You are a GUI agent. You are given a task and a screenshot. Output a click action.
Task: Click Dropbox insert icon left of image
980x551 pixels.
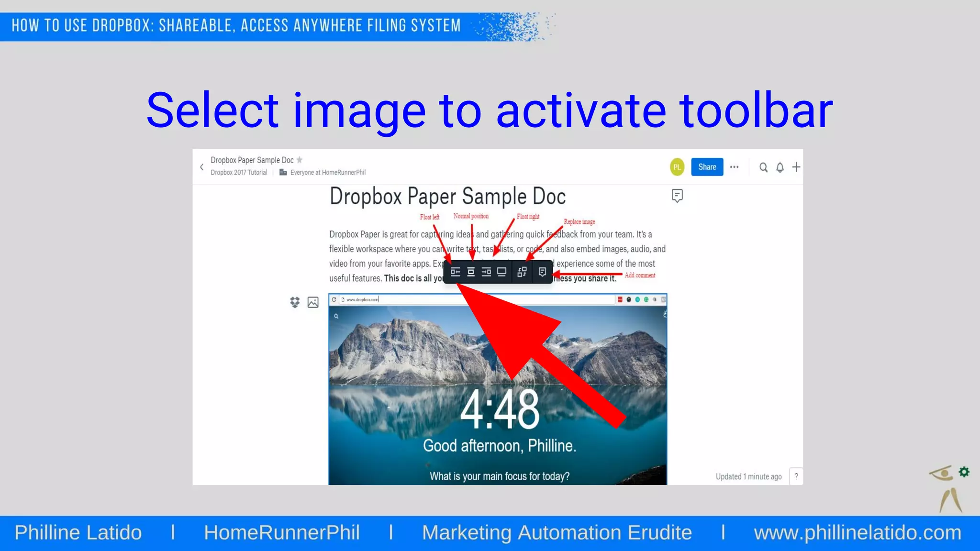pyautogui.click(x=295, y=302)
